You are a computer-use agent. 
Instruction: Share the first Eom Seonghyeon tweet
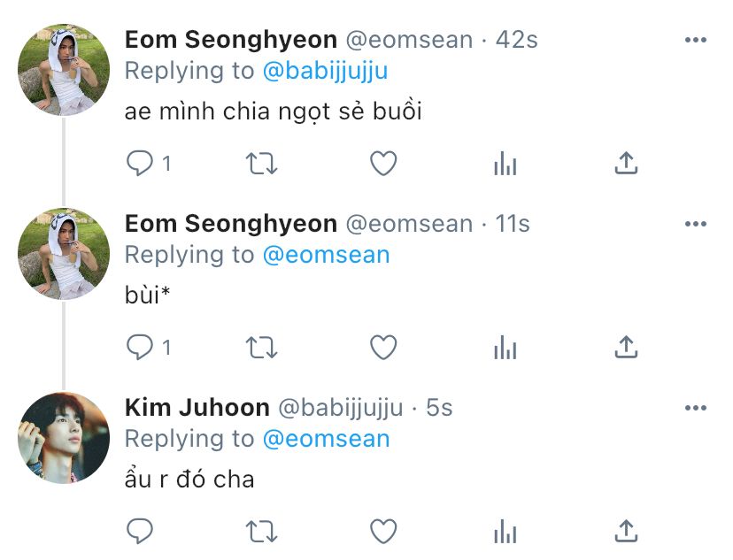click(x=626, y=164)
